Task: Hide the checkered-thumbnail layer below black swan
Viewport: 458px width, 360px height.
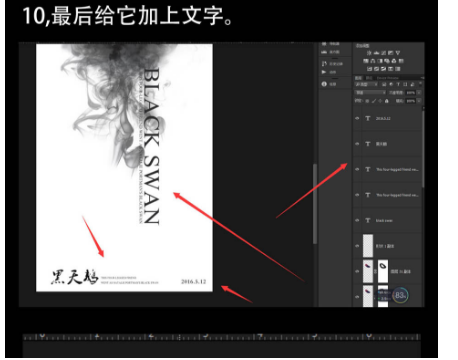Action: [357, 246]
